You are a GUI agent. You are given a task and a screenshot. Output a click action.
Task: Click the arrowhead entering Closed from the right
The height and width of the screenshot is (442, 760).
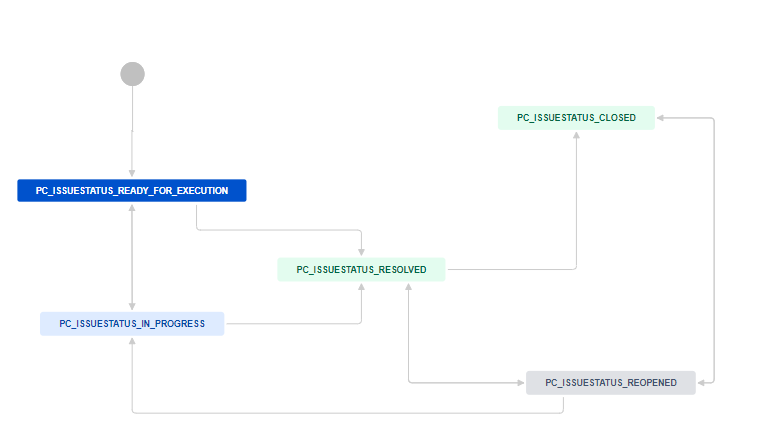[x=661, y=118]
